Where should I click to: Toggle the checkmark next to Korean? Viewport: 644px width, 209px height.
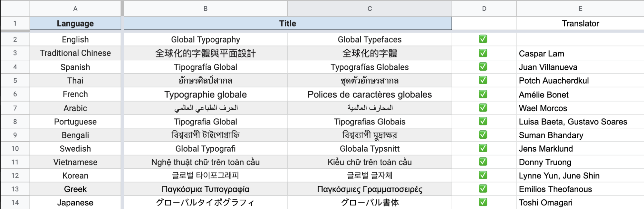[x=484, y=175]
